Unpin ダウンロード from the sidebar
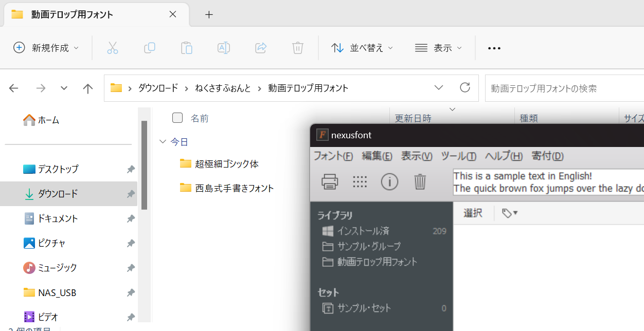This screenshot has width=644, height=331. click(x=130, y=194)
